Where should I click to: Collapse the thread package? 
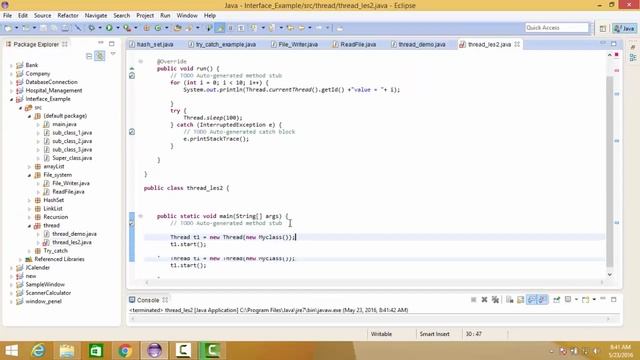(x=29, y=225)
